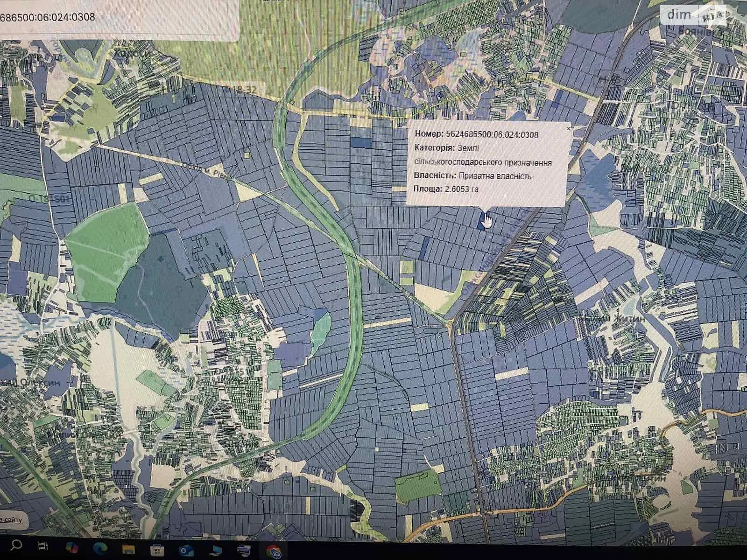This screenshot has width=747, height=560.
Task: Click the dim.ria logo watermark
Action: tap(696, 16)
